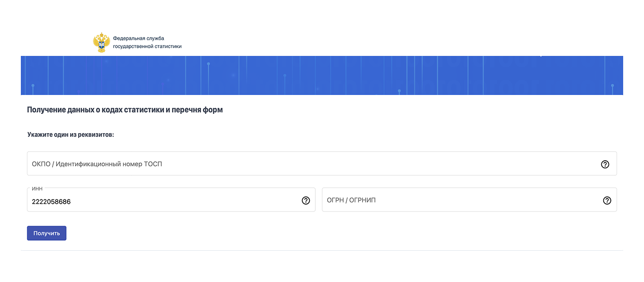Open help for the ОКПО field
This screenshot has height=282, width=644.
click(x=605, y=164)
